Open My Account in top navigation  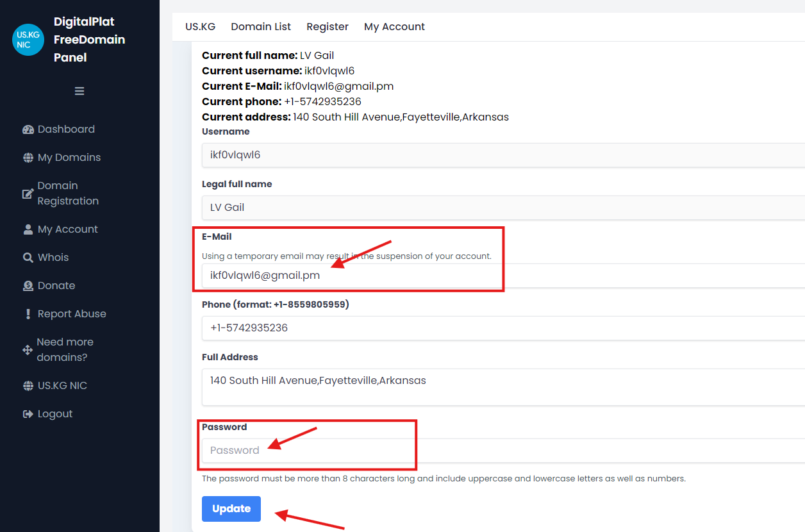coord(394,27)
